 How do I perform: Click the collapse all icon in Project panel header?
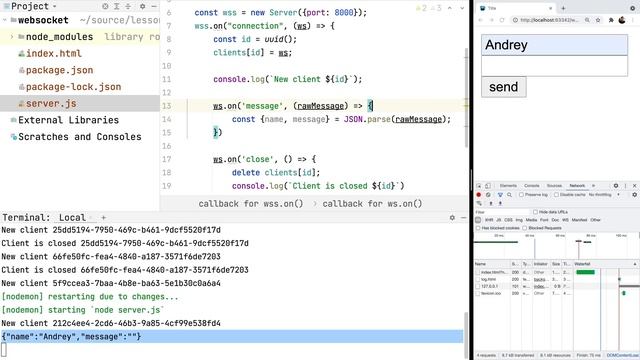pyautogui.click(x=128, y=6)
